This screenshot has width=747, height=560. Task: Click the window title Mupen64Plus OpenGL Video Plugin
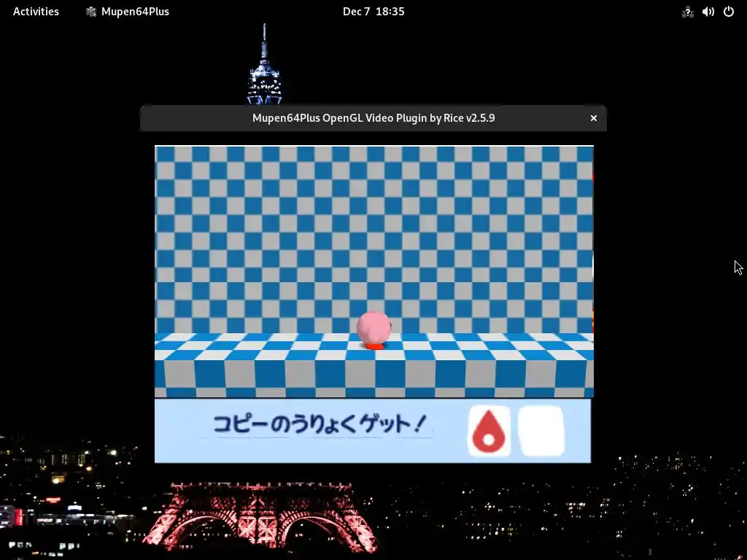tap(373, 118)
